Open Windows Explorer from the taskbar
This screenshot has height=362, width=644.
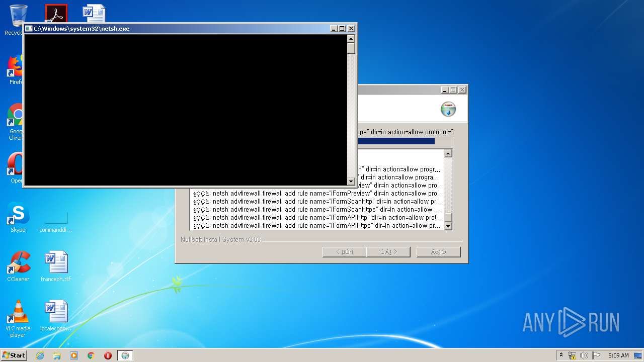57,355
